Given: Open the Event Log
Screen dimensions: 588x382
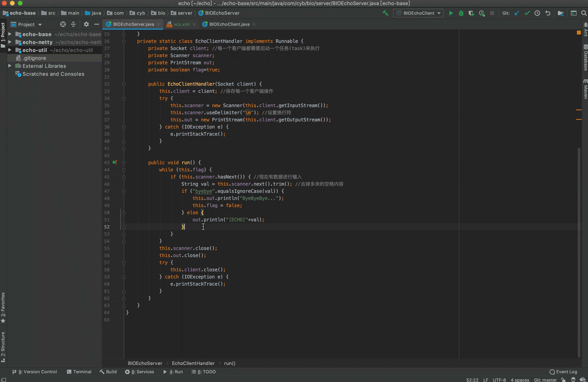Looking at the screenshot, I should [x=563, y=372].
